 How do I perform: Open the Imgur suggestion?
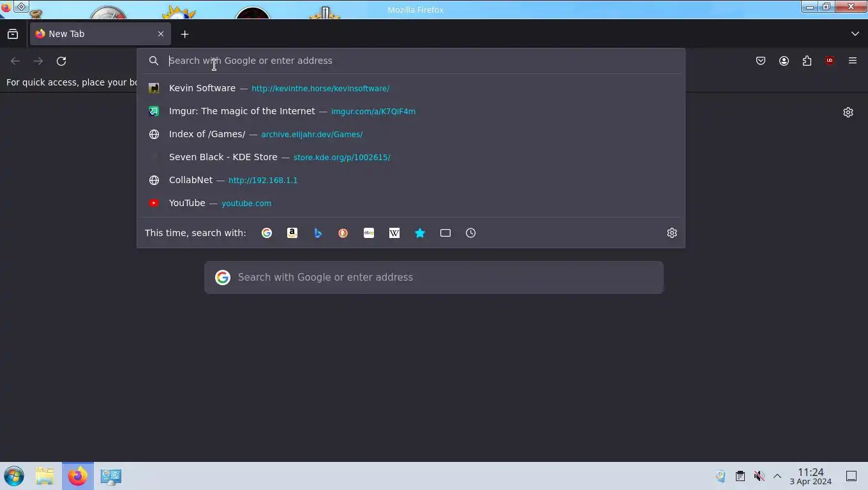pos(411,111)
